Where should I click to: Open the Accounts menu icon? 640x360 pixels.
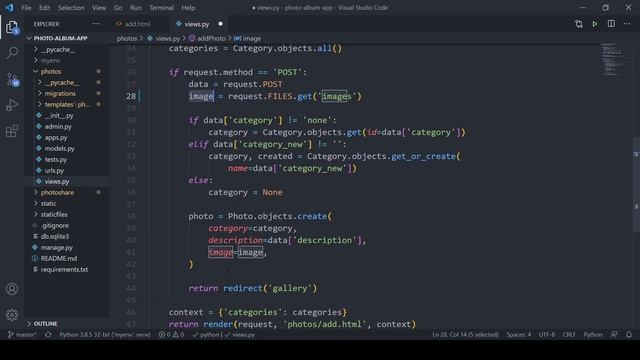(x=12, y=289)
